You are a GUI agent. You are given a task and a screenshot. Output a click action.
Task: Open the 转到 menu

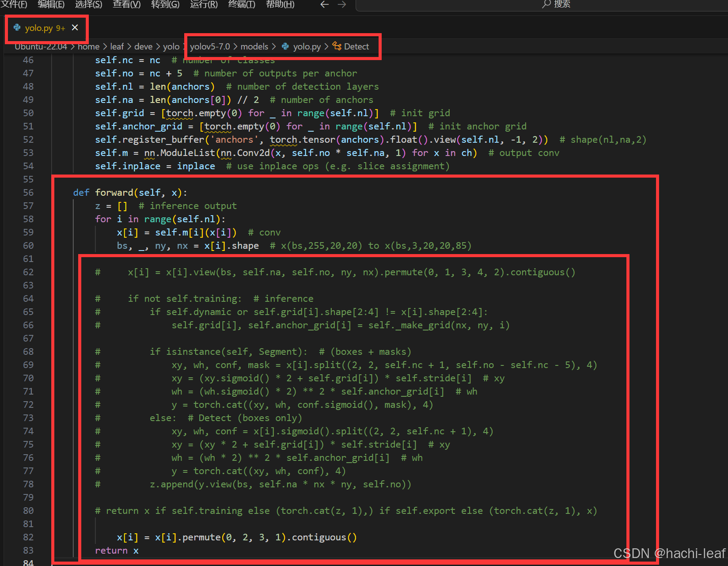165,5
